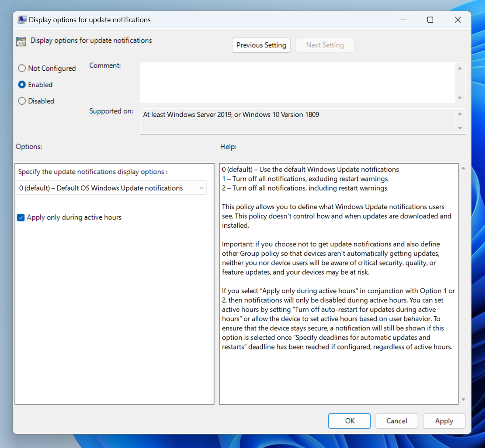Uncheck Apply only during active hours
Screen dimensions: 485x448
point(21,217)
